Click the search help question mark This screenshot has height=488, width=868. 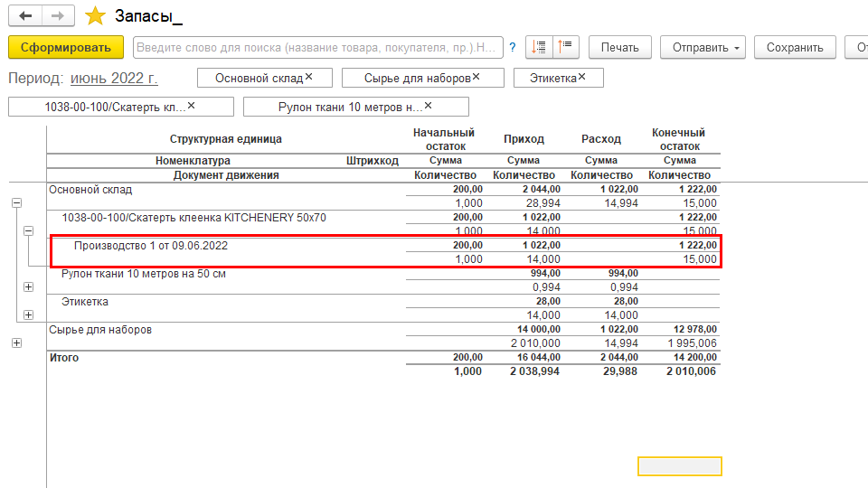[x=513, y=47]
